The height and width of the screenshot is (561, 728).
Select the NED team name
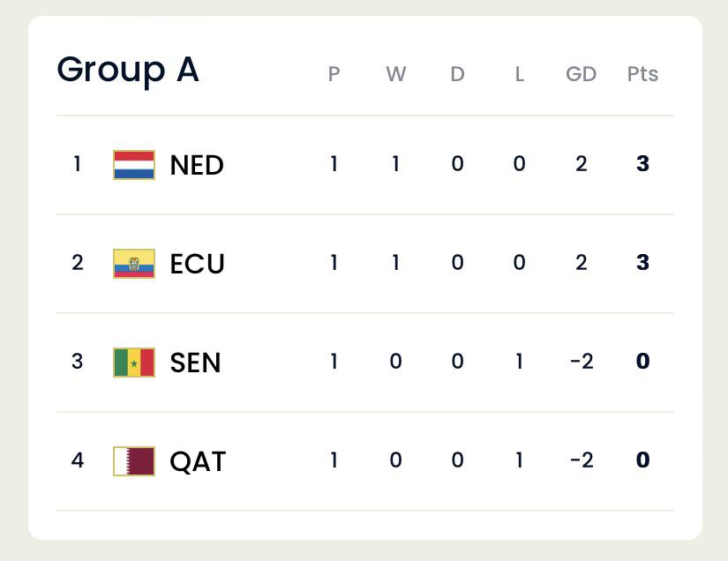click(x=197, y=165)
